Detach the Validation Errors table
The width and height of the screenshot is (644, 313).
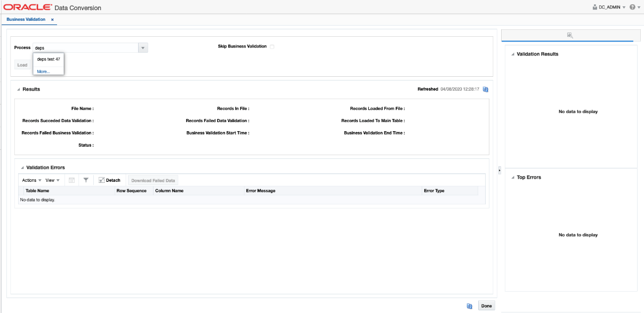coord(110,180)
